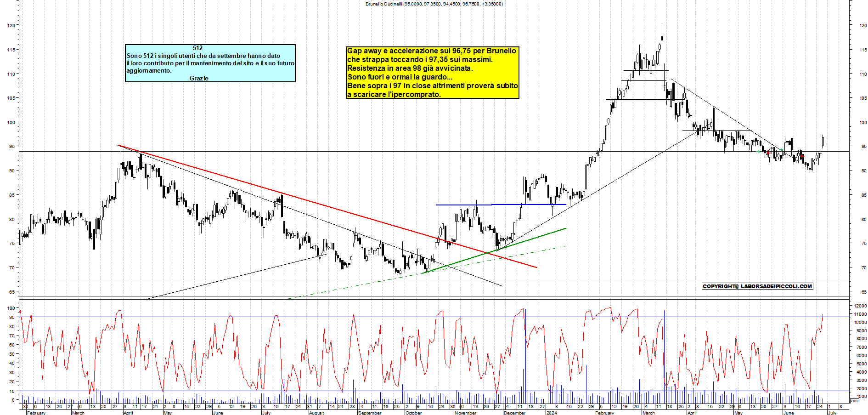
Task: Click the 5000 volume scale label
Action: point(861,364)
